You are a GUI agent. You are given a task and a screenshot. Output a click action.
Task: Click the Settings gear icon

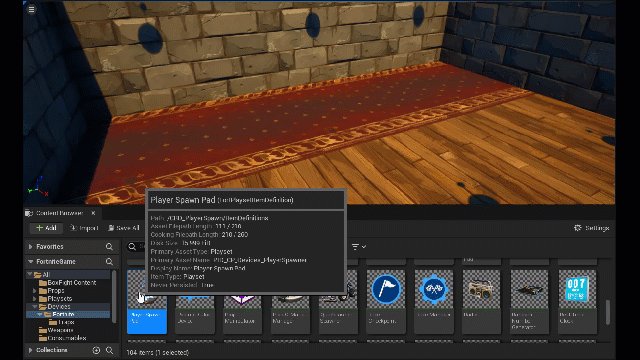(x=578, y=228)
